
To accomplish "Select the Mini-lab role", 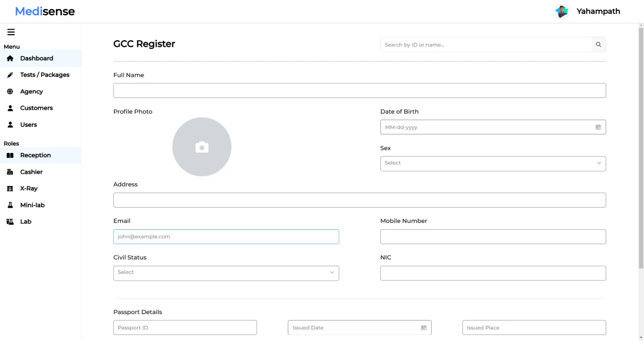I will point(40,205).
